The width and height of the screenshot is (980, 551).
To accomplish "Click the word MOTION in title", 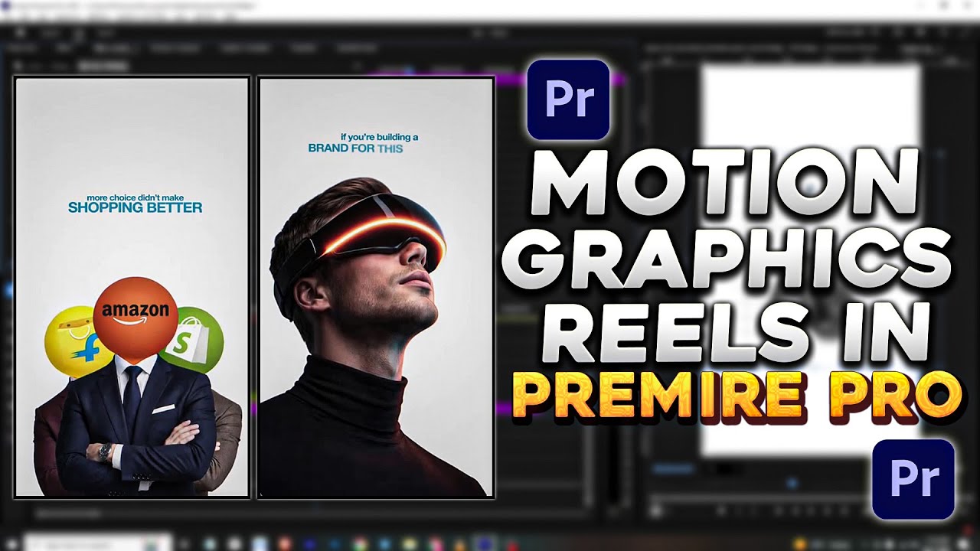I will [x=726, y=182].
